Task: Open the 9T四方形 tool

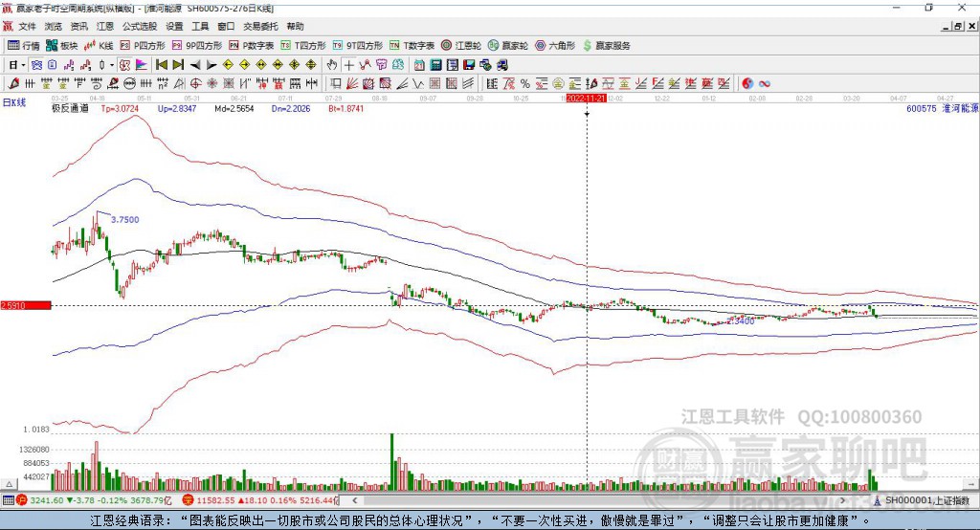Action: (x=358, y=46)
